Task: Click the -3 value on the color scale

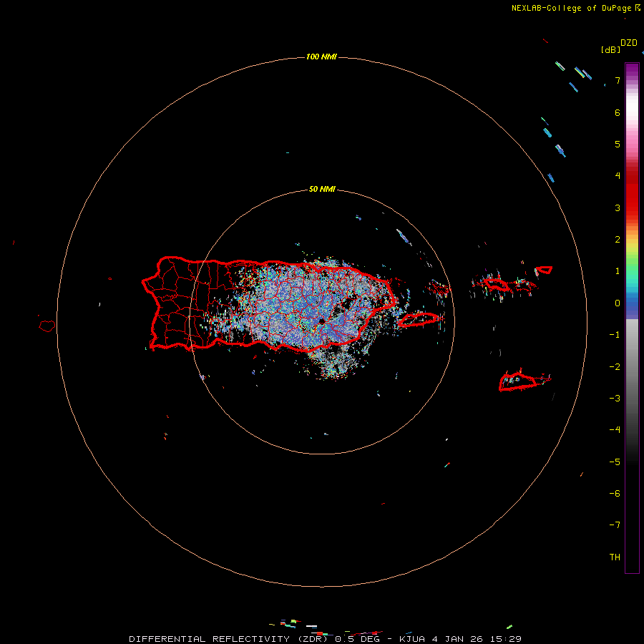Action: (x=615, y=399)
